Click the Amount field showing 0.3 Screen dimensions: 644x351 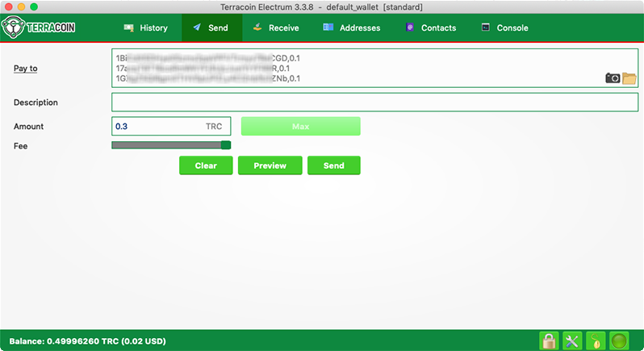coord(171,126)
